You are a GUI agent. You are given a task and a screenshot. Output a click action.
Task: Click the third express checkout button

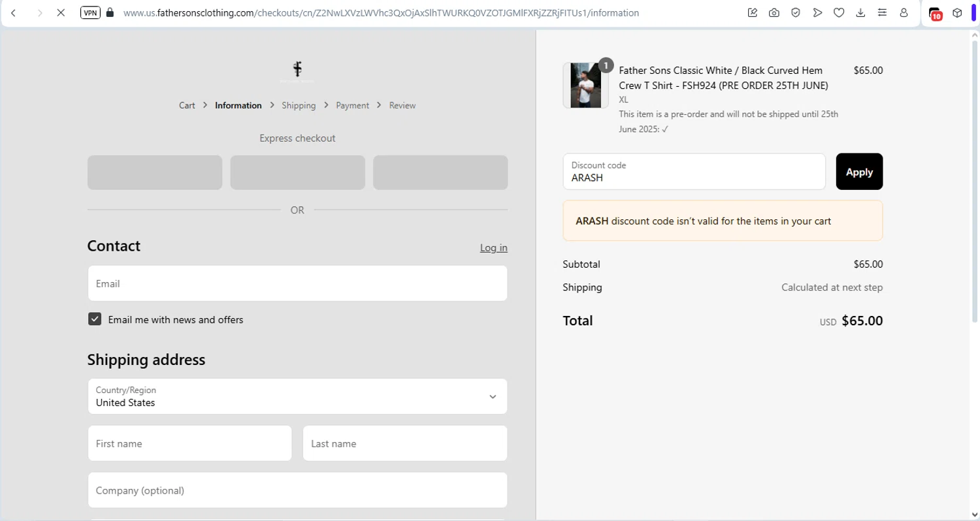(x=440, y=172)
